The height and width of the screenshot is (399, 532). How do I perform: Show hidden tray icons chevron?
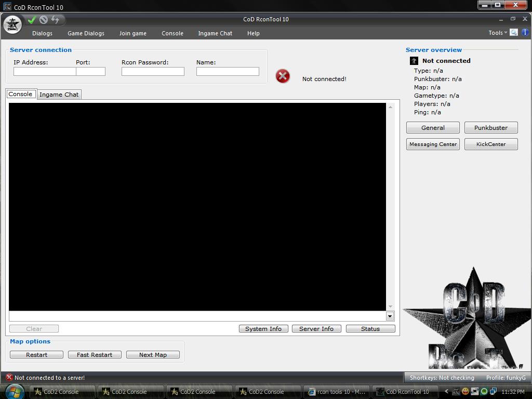(x=446, y=391)
